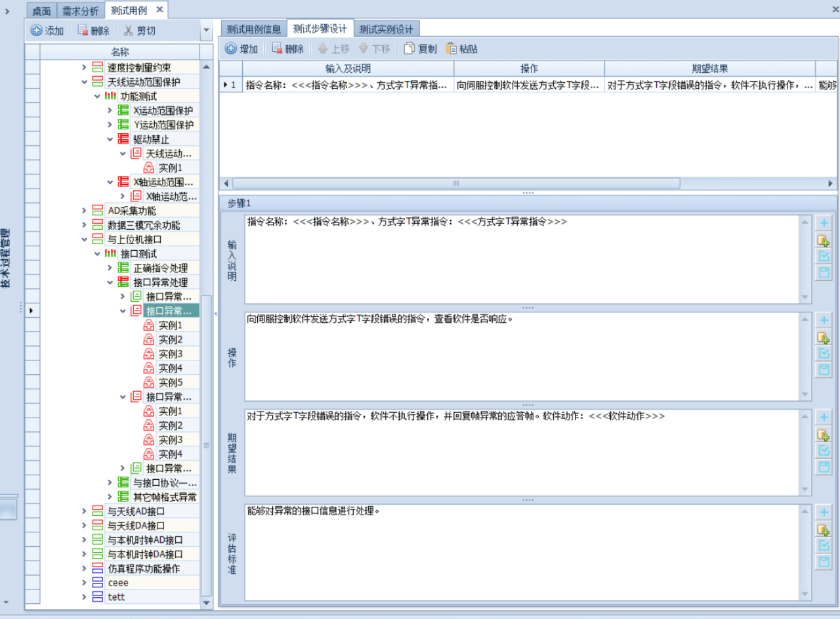
Task: Select 实例5 in the tree
Action: [x=171, y=382]
